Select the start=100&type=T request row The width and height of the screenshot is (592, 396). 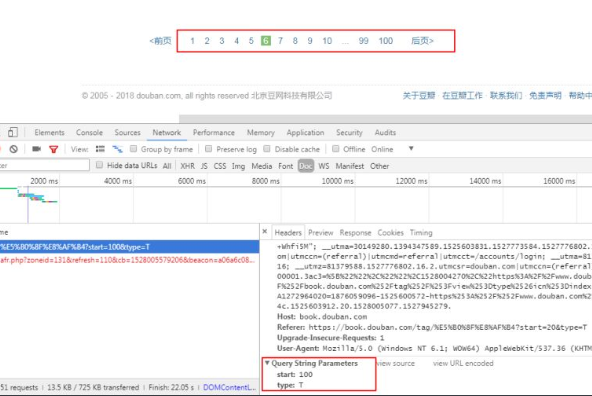click(130, 247)
